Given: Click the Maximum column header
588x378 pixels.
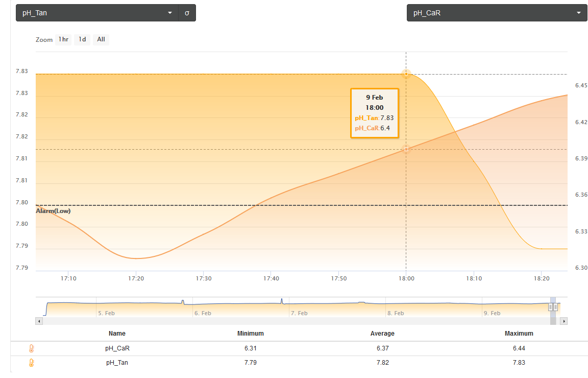Looking at the screenshot, I should 519,334.
